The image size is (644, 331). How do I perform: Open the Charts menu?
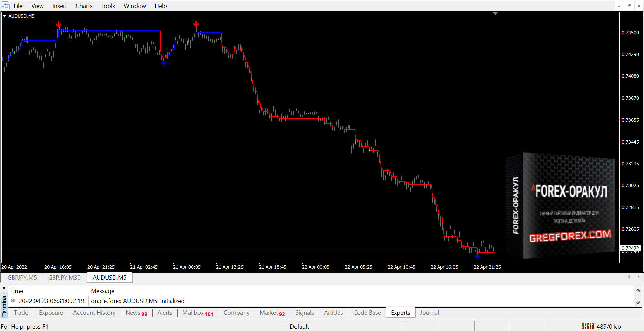tap(84, 6)
